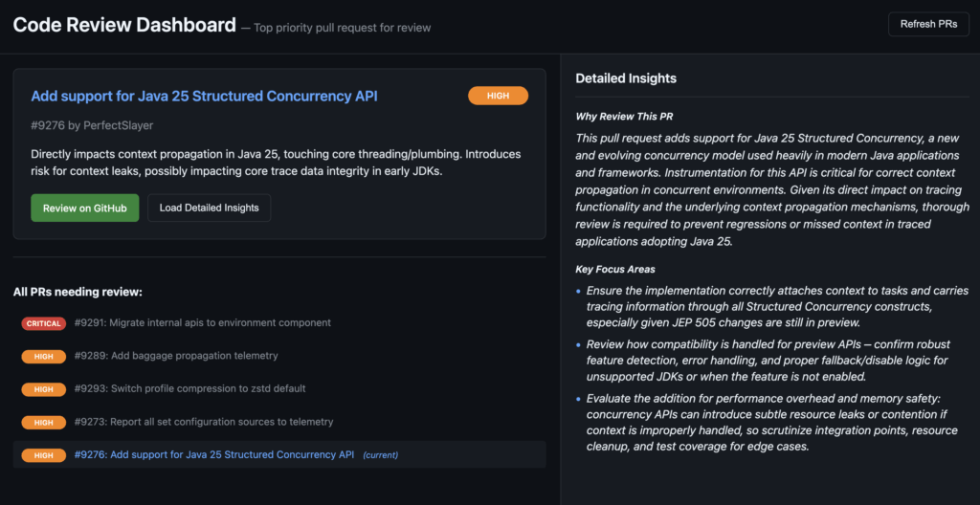Open the Java 25 Structured Concurrency title link
Screen dimensions: 980x505
point(205,96)
